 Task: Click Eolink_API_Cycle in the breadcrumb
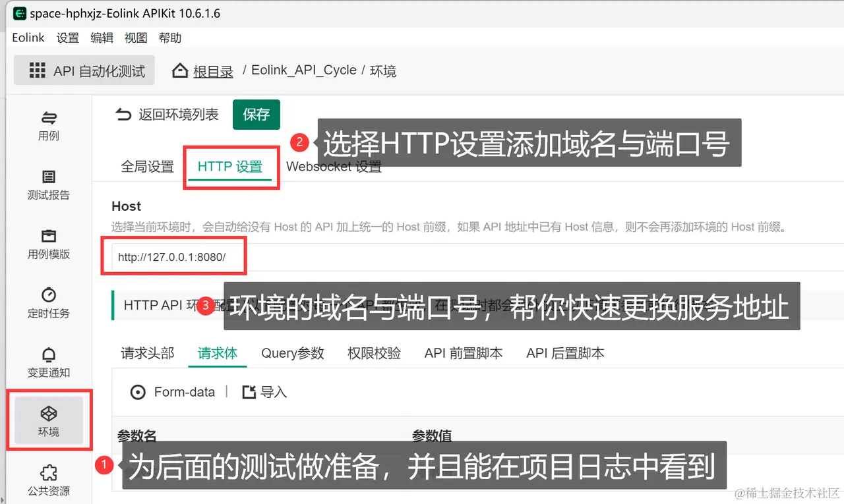pos(304,70)
